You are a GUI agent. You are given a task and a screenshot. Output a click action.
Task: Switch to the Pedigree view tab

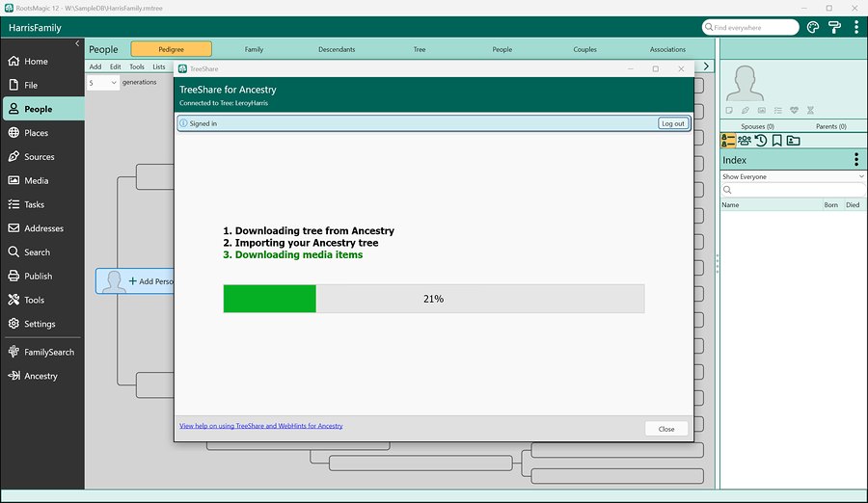(171, 49)
